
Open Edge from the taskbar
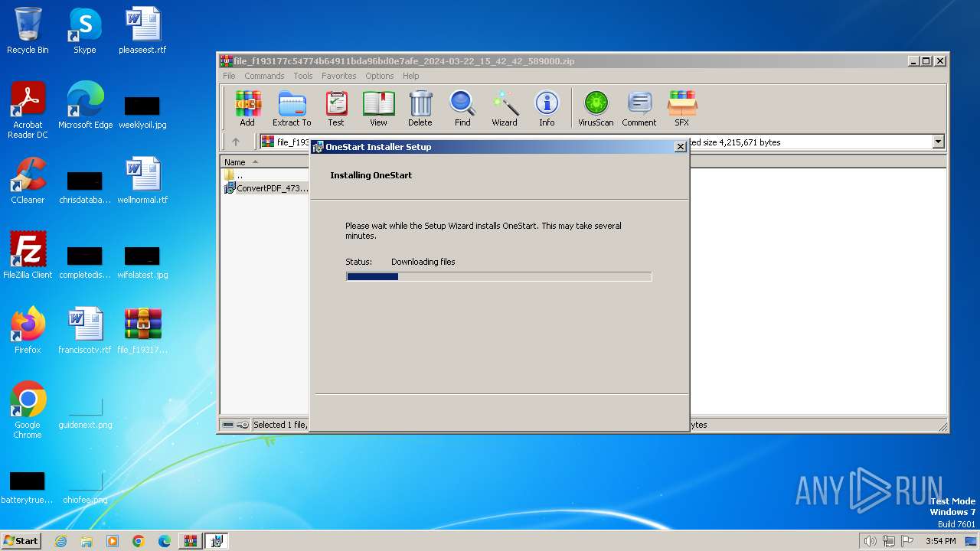coord(165,541)
